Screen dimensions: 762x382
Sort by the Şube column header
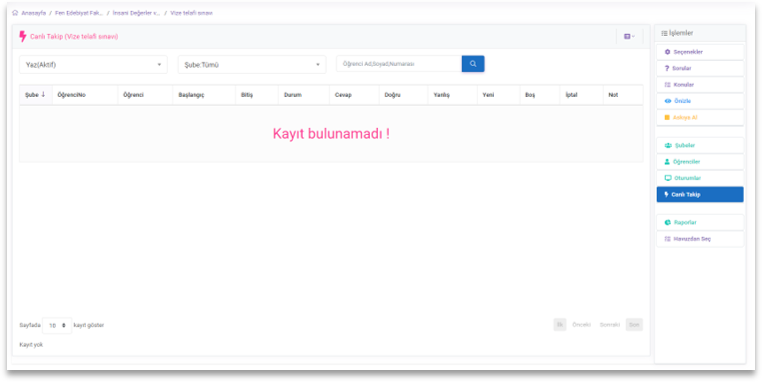(35, 95)
